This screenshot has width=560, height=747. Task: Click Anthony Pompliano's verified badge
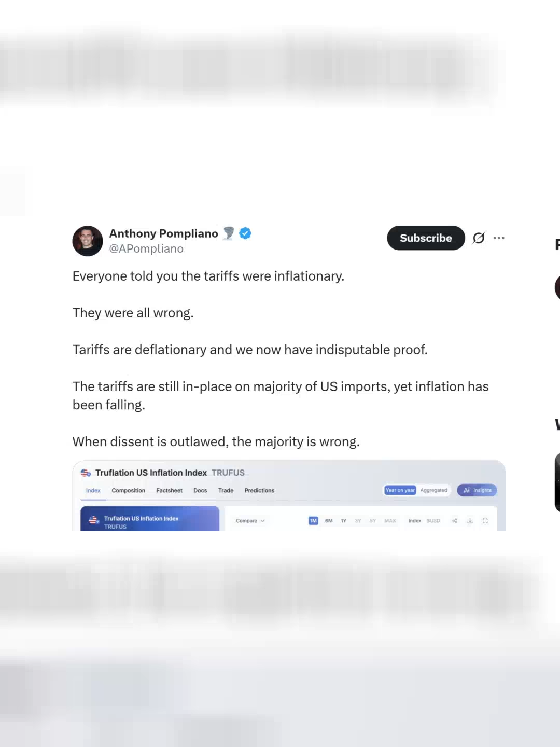(244, 233)
